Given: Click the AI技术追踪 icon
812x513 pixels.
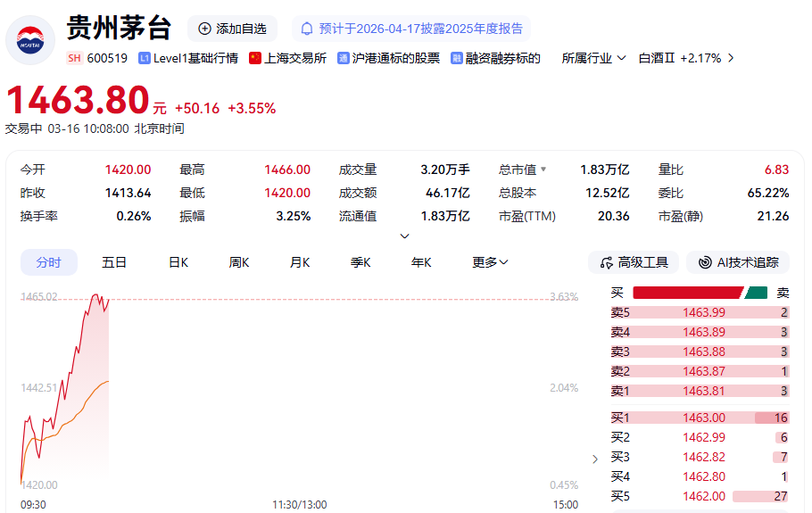Looking at the screenshot, I should point(705,262).
